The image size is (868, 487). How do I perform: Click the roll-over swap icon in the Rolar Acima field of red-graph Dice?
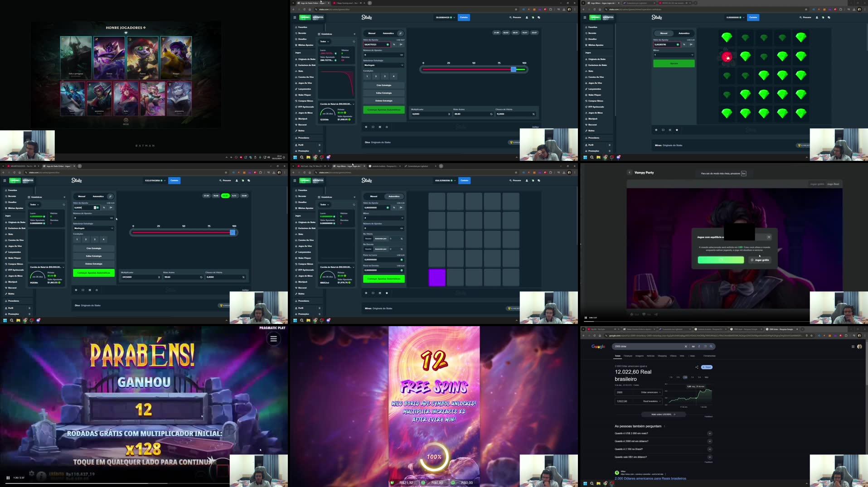(491, 114)
